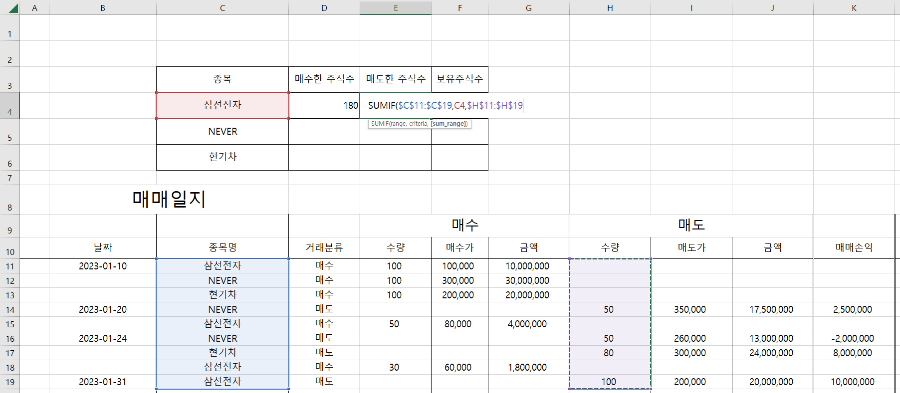900x393 pixels.
Task: Select column F header
Action: pyautogui.click(x=460, y=7)
